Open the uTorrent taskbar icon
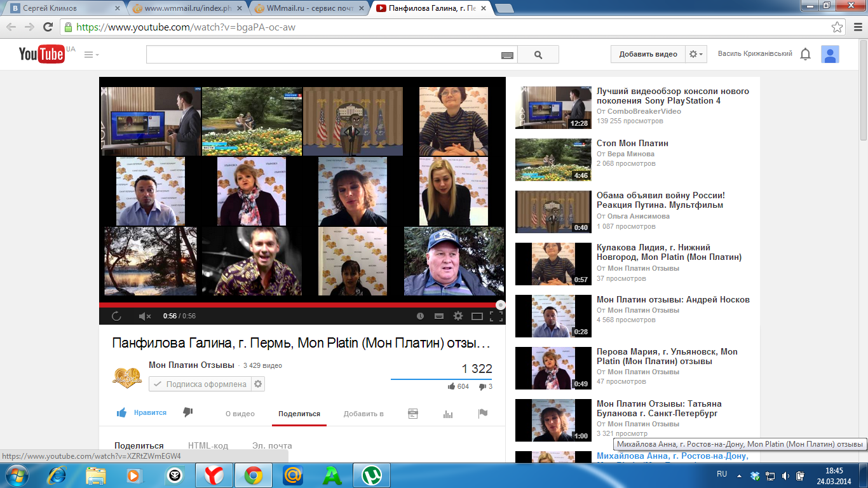 point(372,475)
